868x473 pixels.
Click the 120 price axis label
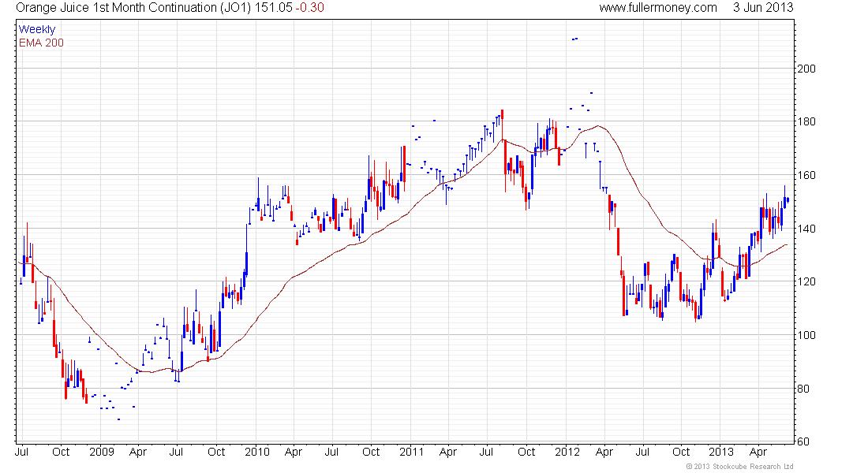806,281
